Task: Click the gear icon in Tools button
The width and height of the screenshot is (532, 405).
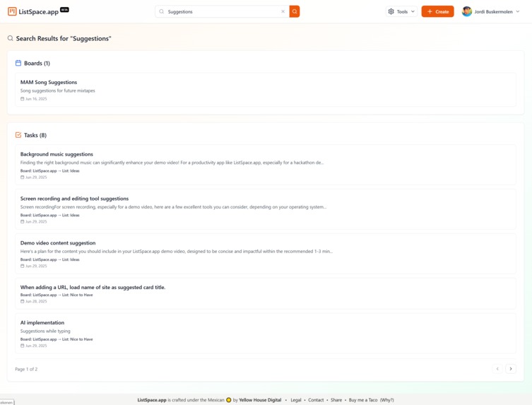Action: [391, 11]
